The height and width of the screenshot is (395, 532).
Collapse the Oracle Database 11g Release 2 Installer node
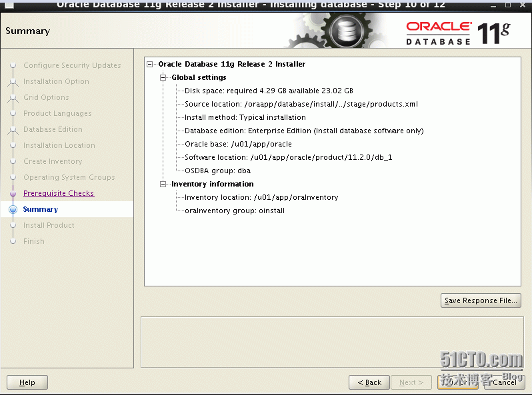pyautogui.click(x=149, y=64)
